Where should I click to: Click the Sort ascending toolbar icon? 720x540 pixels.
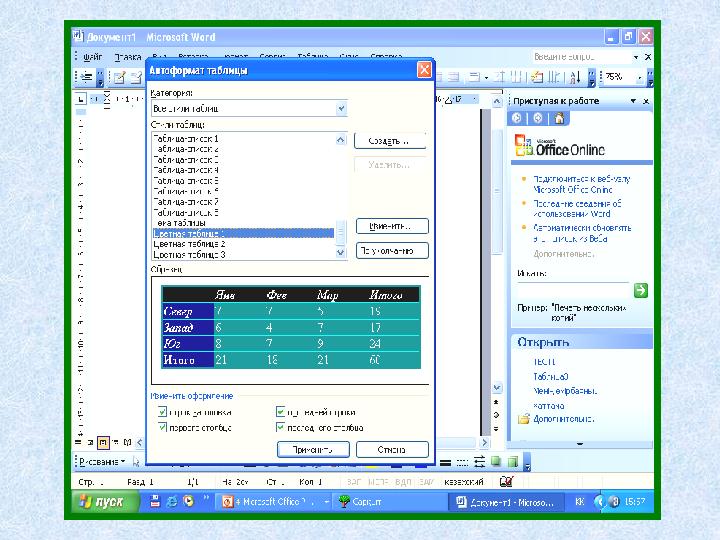[x=575, y=78]
